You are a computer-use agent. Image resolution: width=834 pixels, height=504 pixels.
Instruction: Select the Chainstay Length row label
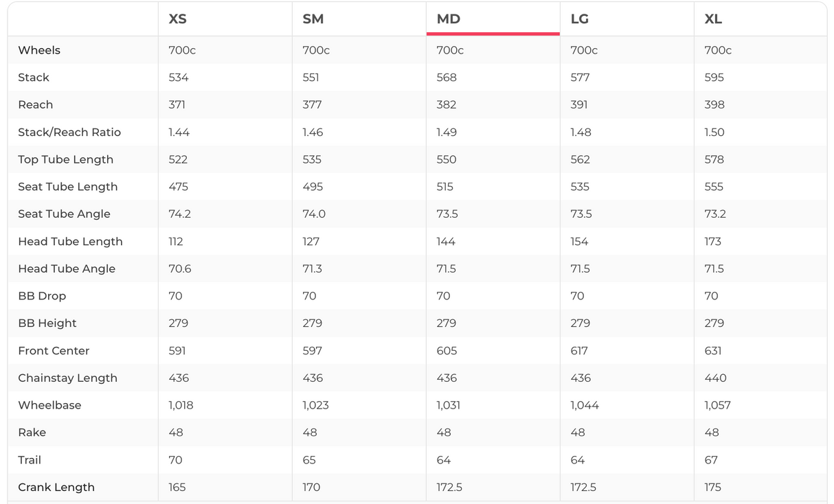click(67, 378)
